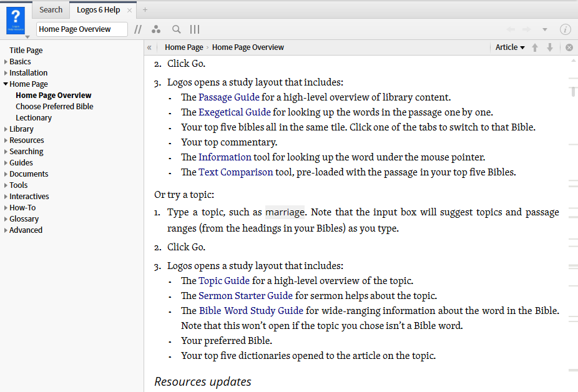
Task: Click the Resources updates heading
Action: [203, 381]
